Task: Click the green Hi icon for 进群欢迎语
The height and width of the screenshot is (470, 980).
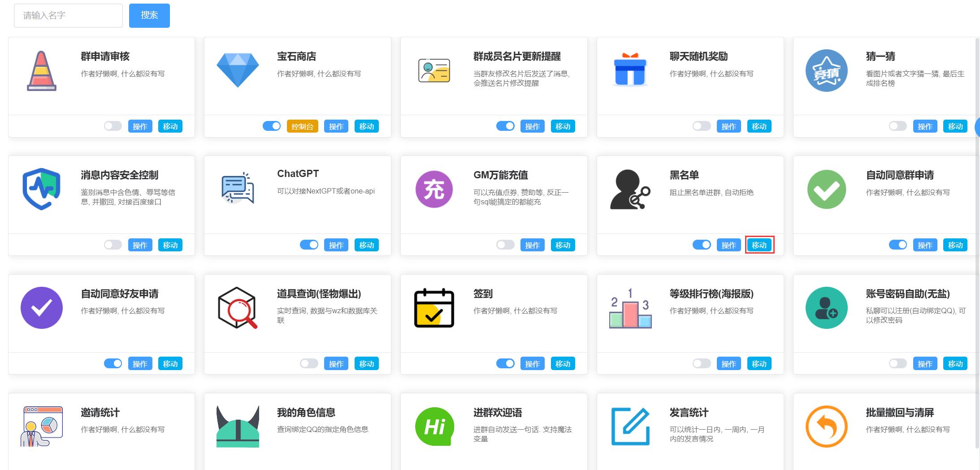Action: (x=434, y=426)
